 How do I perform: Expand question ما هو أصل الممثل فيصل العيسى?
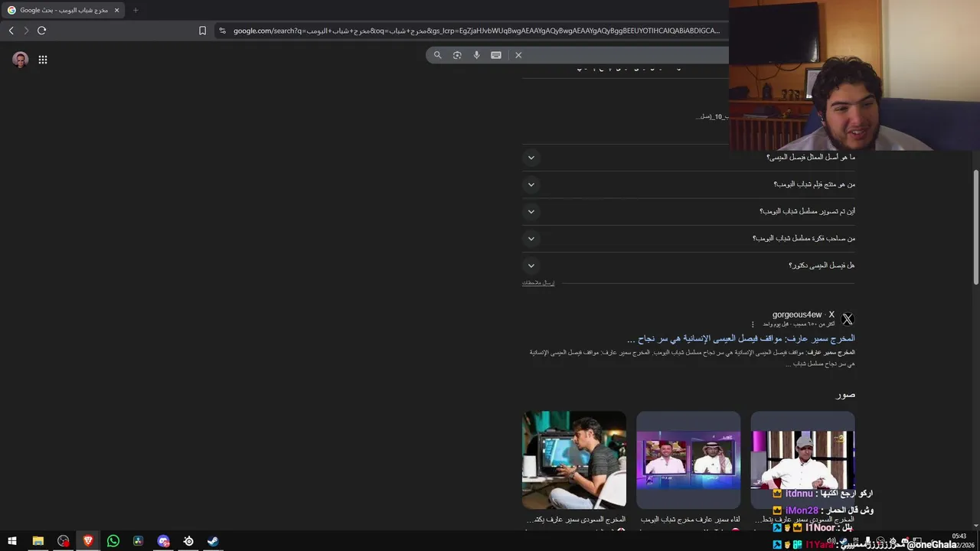pyautogui.click(x=688, y=158)
